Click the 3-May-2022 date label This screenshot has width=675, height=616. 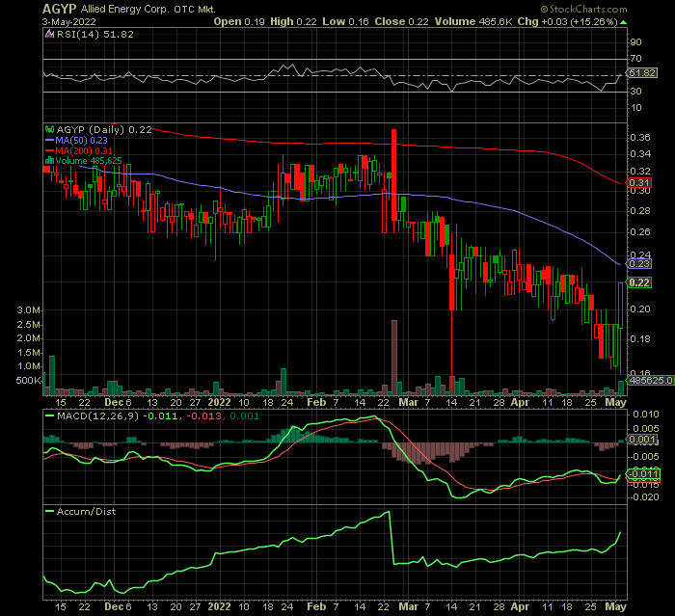[68, 21]
